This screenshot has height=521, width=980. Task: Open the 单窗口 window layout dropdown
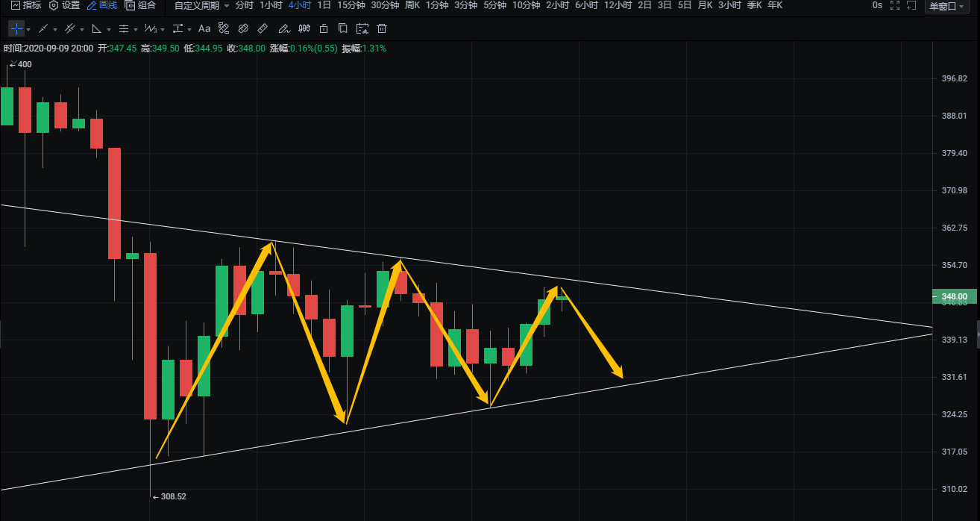(947, 6)
